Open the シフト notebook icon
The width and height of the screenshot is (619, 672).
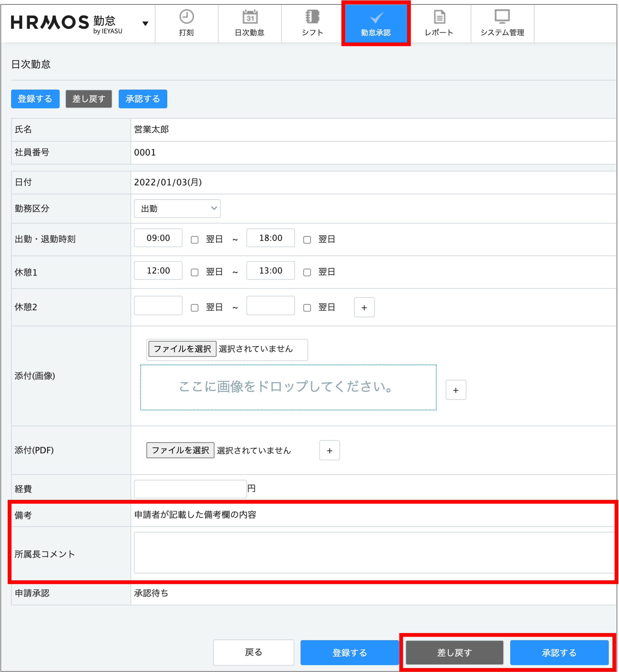pyautogui.click(x=312, y=17)
